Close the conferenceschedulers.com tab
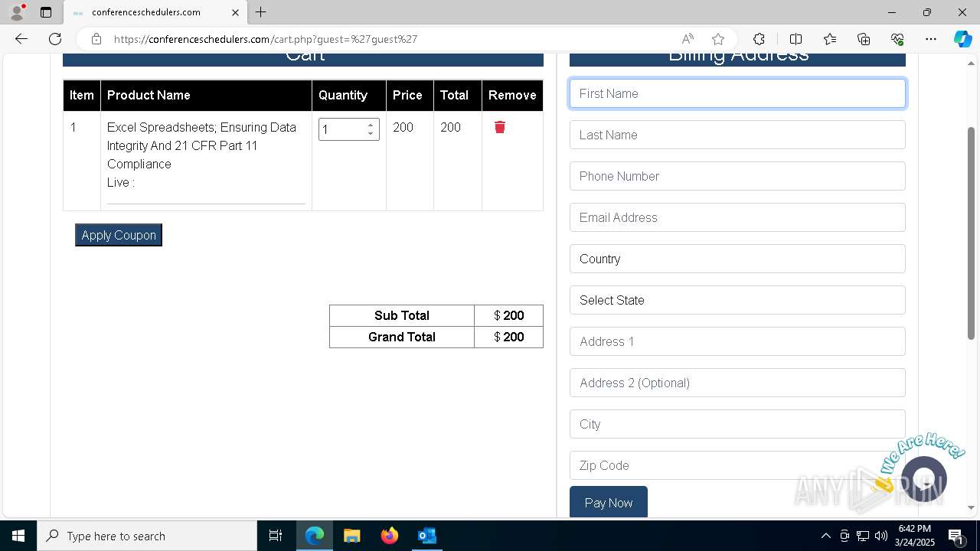This screenshot has width=980, height=551. coord(235,12)
